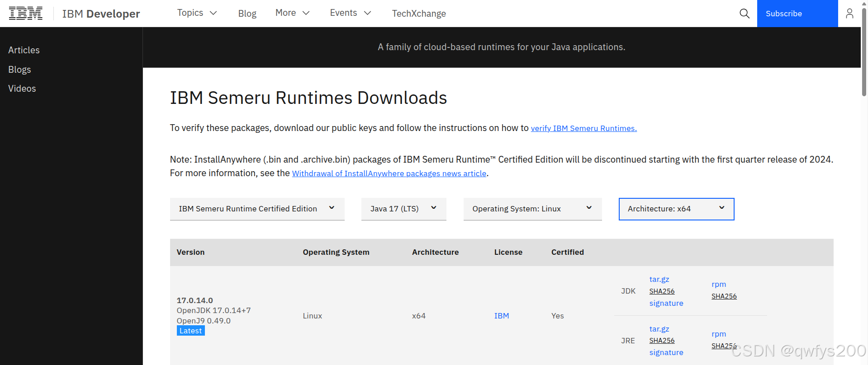The image size is (868, 365).
Task: Open the IBM Semeru Runtime Certified Edition dropdown
Action: 257,209
